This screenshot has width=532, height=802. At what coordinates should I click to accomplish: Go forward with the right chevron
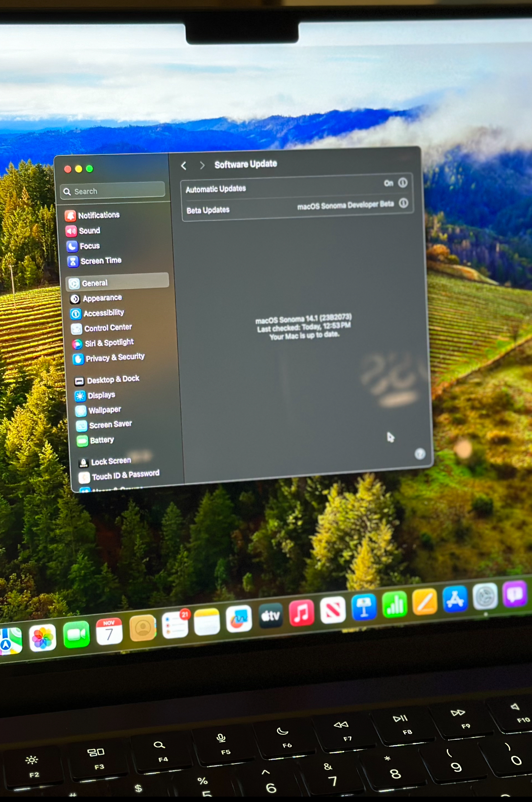[202, 165]
